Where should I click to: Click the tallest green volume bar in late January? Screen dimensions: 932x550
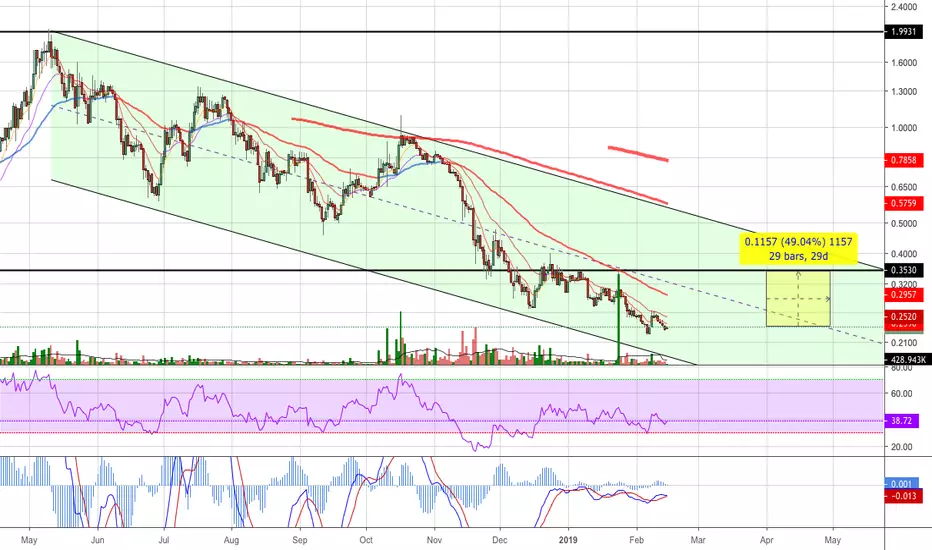619,318
